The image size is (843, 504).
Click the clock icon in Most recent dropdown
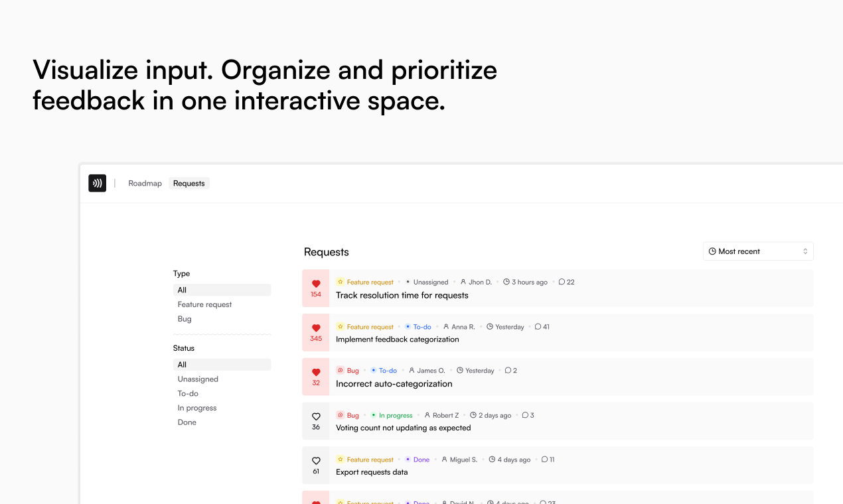(x=712, y=251)
